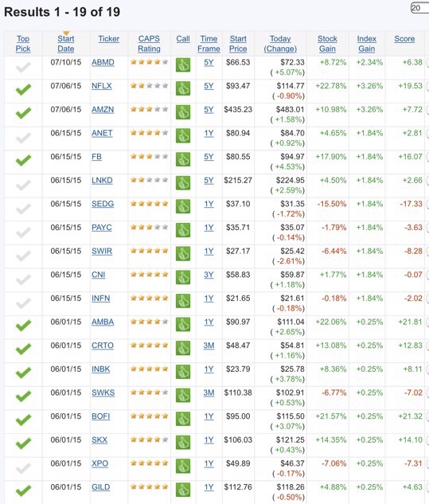429x504 pixels.
Task: Click the outperform thumbs-up icon for ABMD
Action: point(183,65)
